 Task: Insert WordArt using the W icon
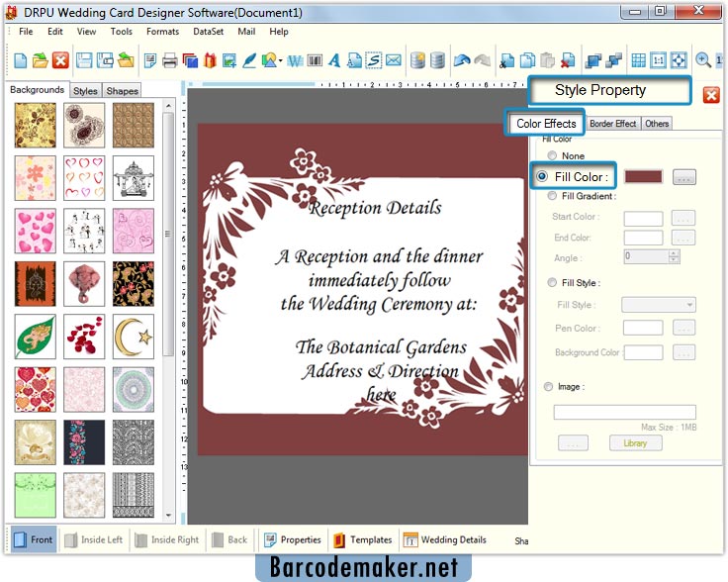(x=295, y=60)
